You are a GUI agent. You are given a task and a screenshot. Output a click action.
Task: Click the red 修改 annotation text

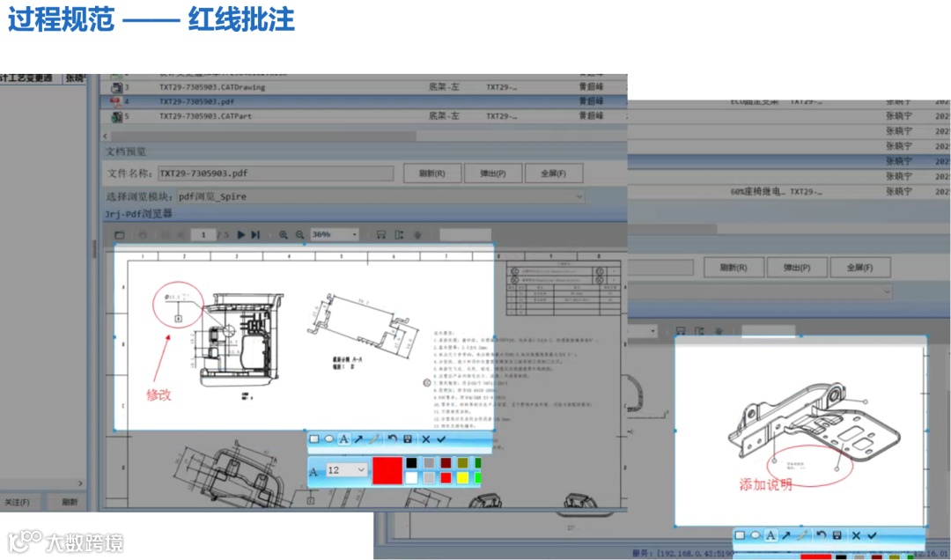click(158, 394)
